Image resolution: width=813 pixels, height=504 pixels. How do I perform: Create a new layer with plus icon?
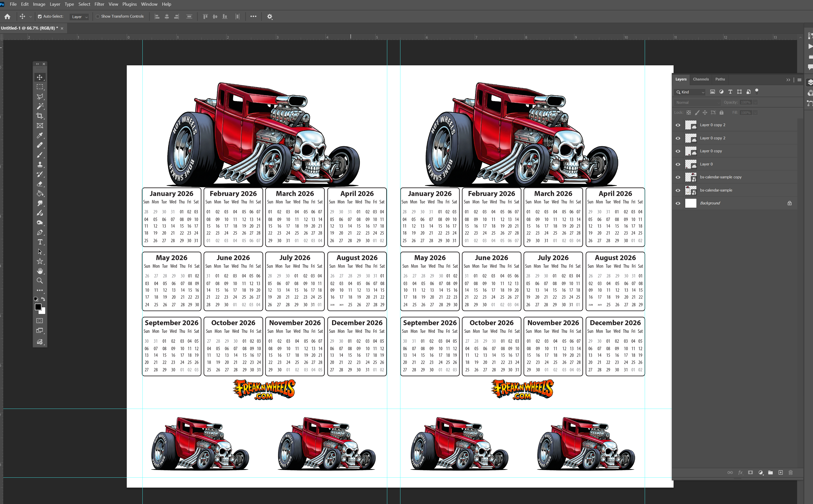780,472
